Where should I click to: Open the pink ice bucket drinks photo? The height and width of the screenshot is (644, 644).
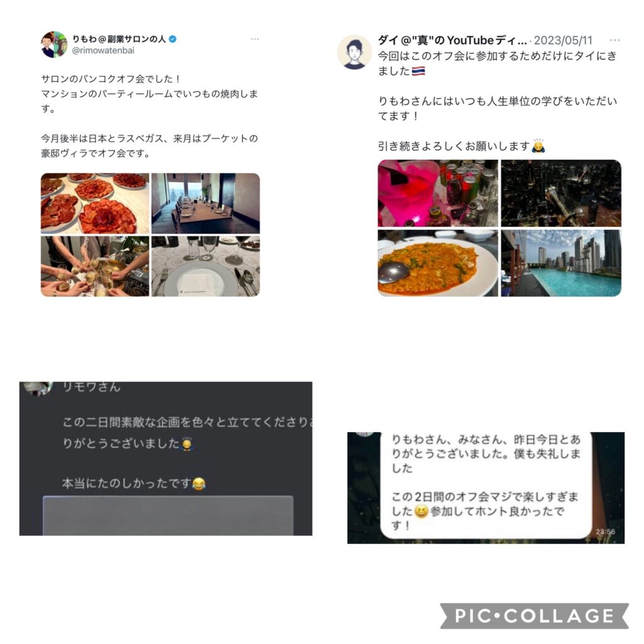pyautogui.click(x=438, y=193)
